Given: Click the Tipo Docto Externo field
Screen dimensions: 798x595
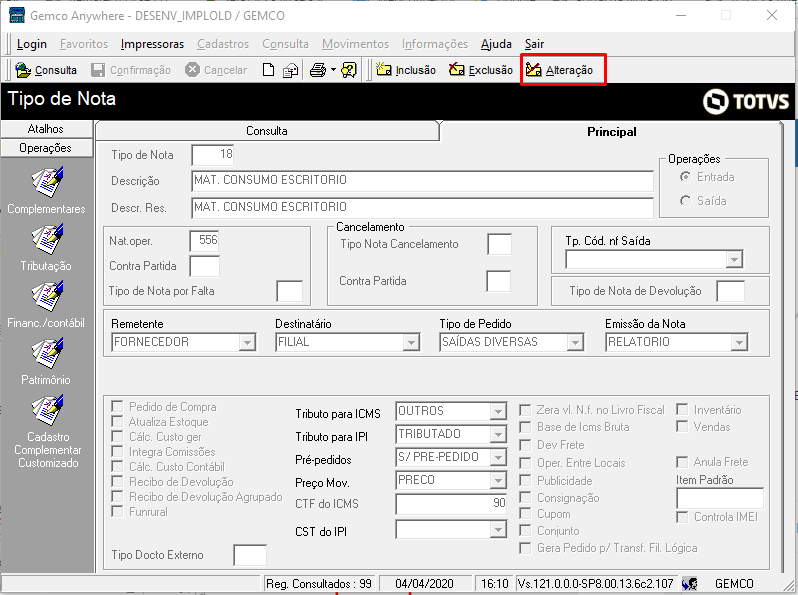Looking at the screenshot, I should (x=250, y=555).
